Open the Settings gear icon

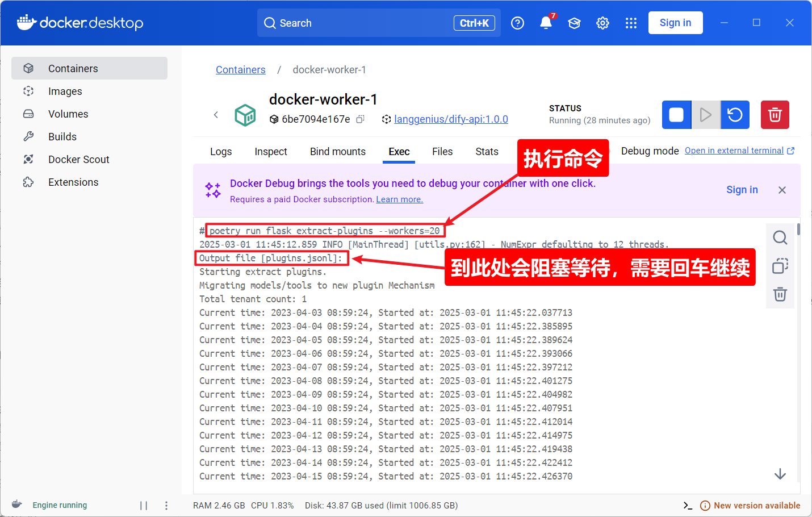pyautogui.click(x=602, y=23)
